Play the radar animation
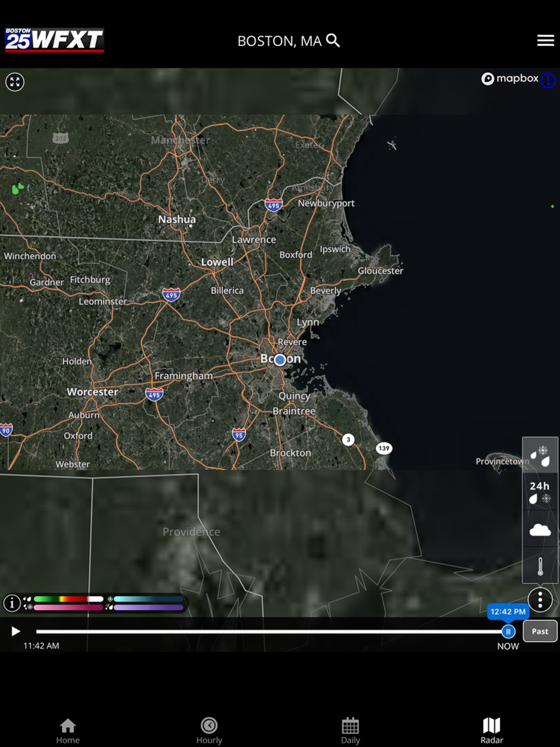560x747 pixels. 16,632
